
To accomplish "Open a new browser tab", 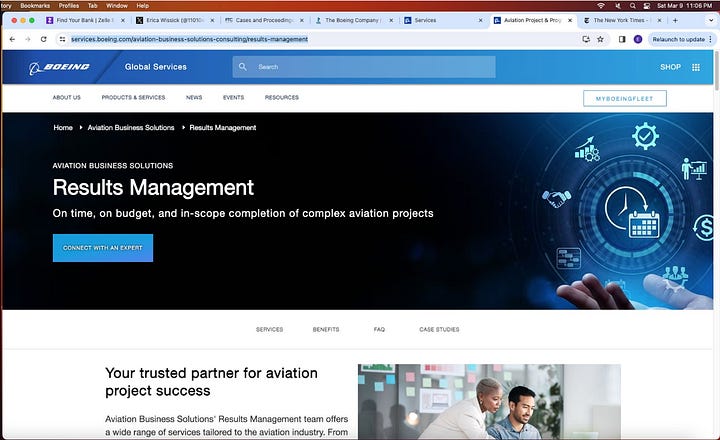I will (675, 20).
